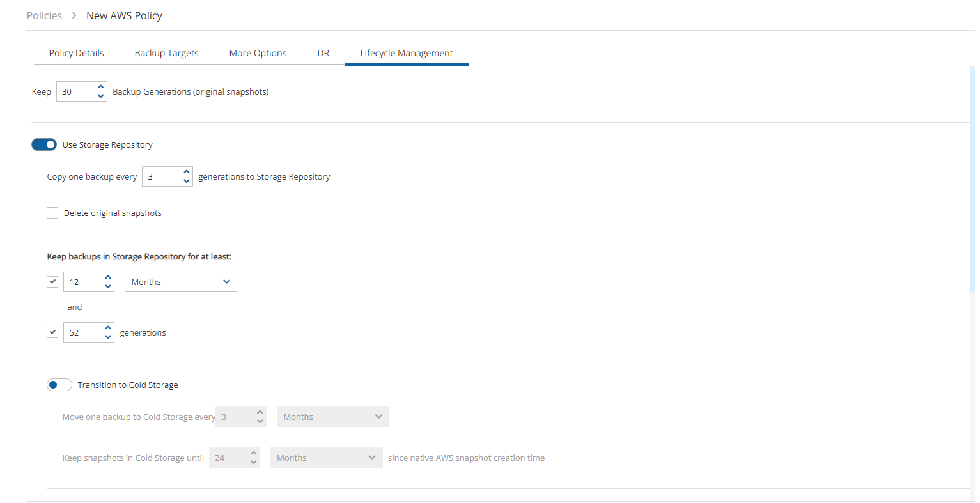Increase the 52 generations value
980x503 pixels.
pyautogui.click(x=108, y=328)
